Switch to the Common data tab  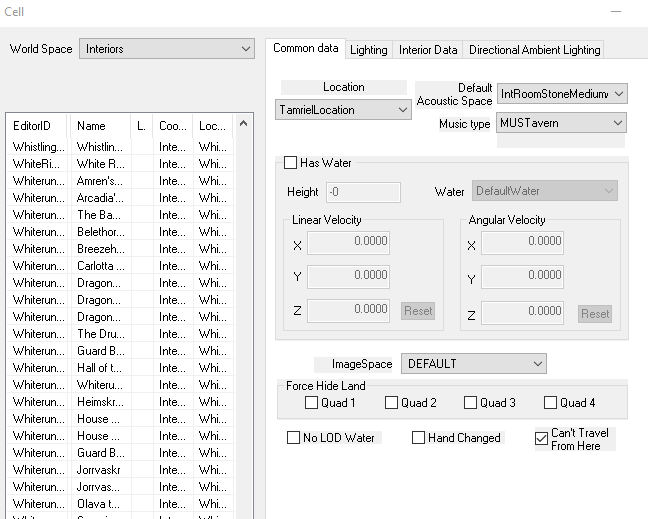click(305, 48)
